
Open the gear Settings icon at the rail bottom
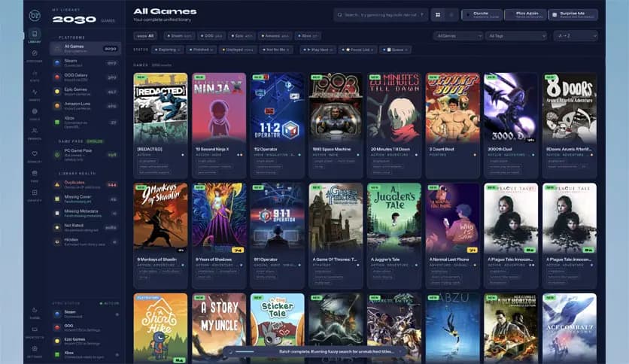coord(35,349)
